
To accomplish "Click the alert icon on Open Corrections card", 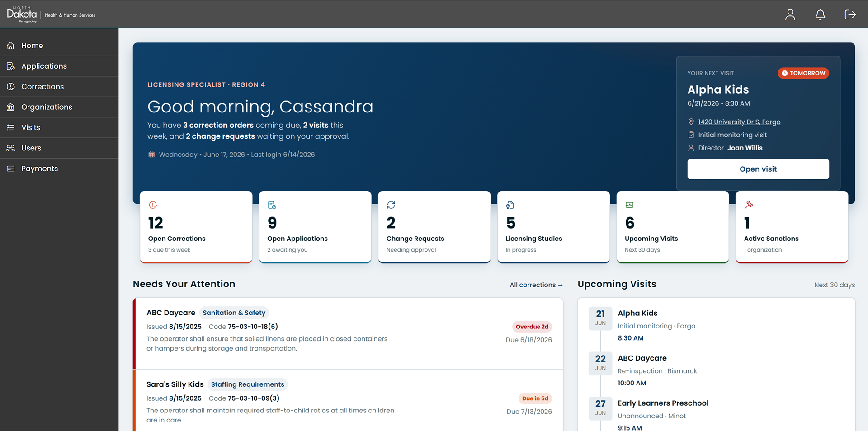I will pos(153,205).
